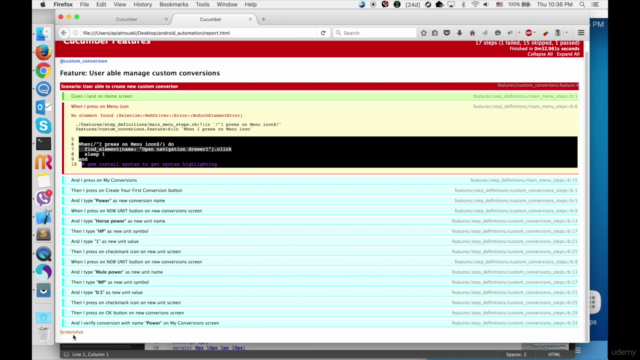Screen dimensions: 640x360
Task: Go to Firefox Home page icon
Action: coord(472,33)
